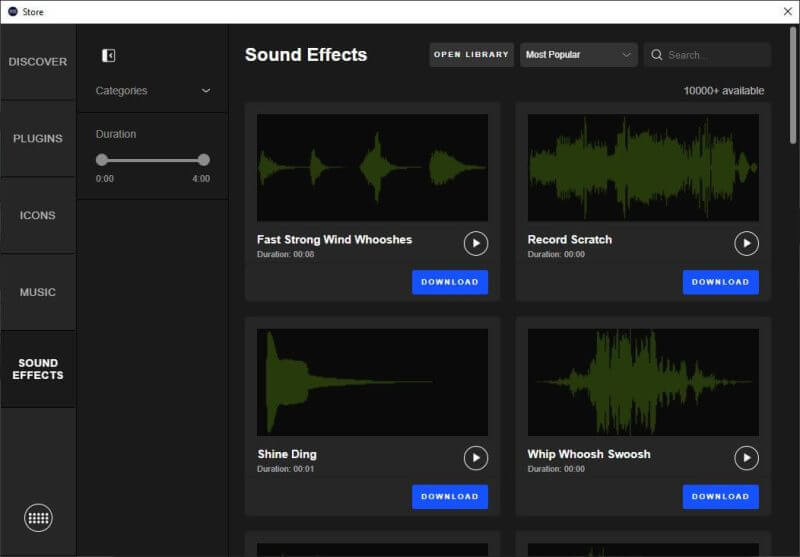This screenshot has width=800, height=557.
Task: Click the Fast Strong Wind Whooshes waveform
Action: point(372,167)
